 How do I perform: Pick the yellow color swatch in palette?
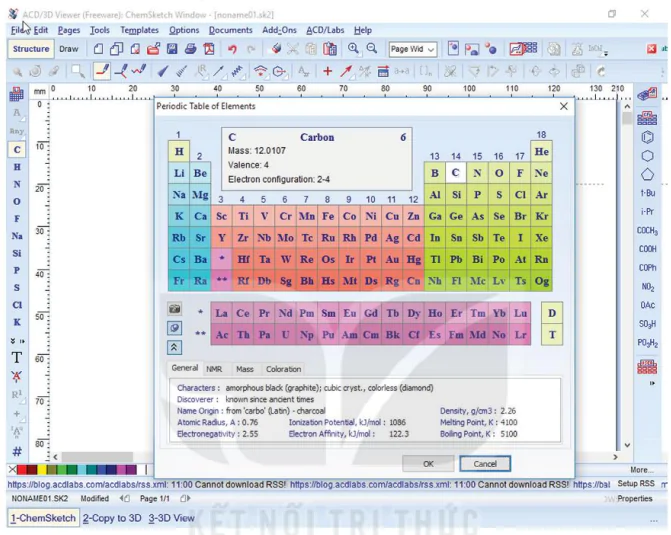(x=42, y=470)
